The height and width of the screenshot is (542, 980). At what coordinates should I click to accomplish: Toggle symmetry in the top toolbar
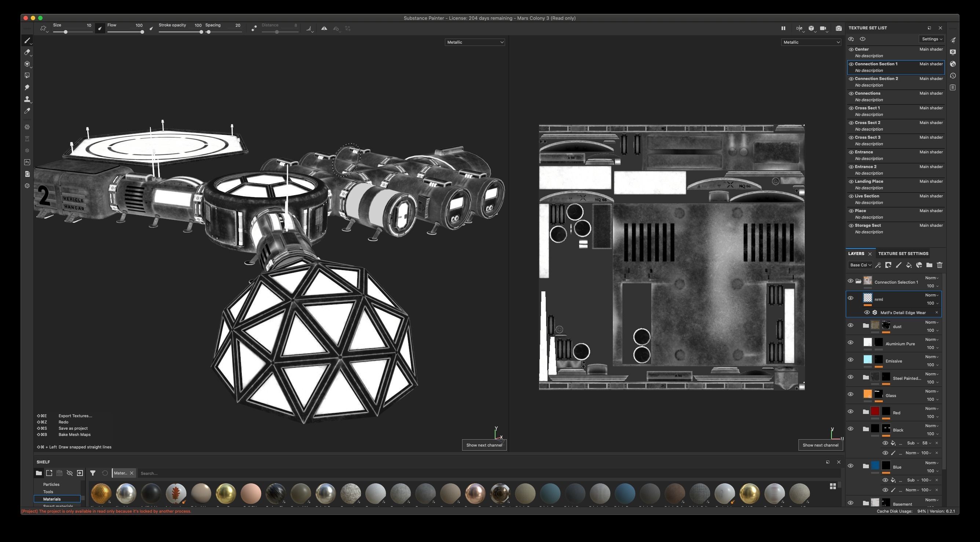[324, 28]
